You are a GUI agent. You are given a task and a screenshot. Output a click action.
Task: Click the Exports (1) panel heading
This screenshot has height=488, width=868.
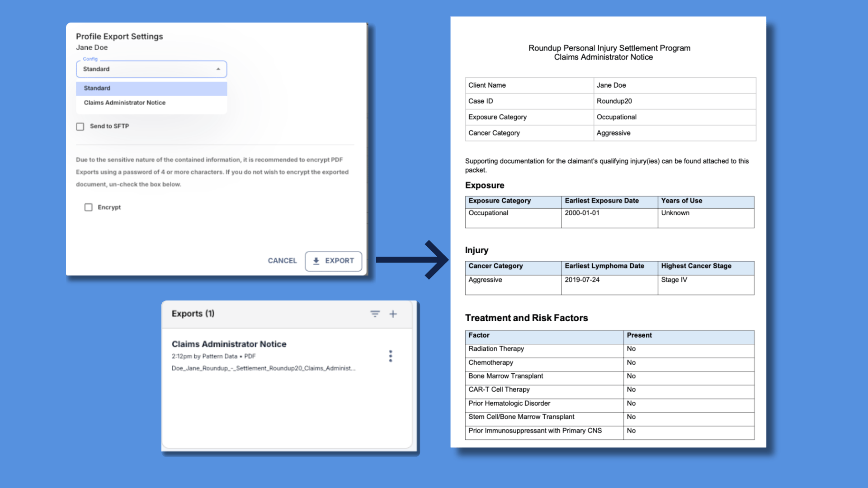(193, 314)
